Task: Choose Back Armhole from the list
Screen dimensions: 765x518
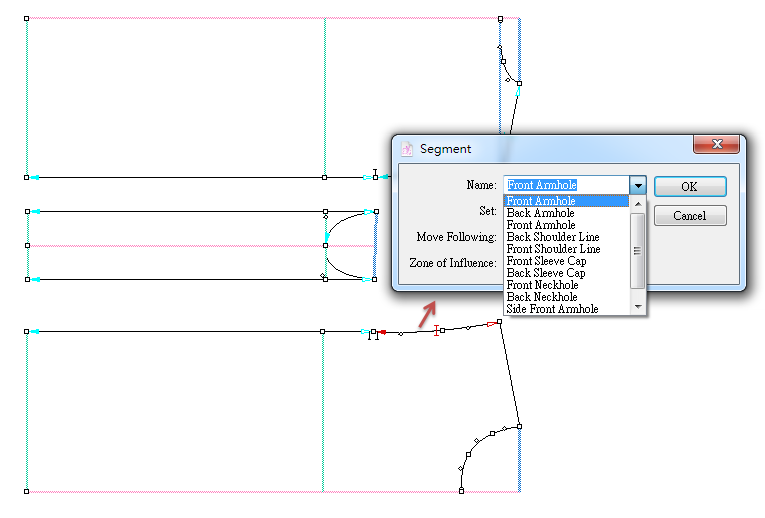Action: click(x=541, y=213)
